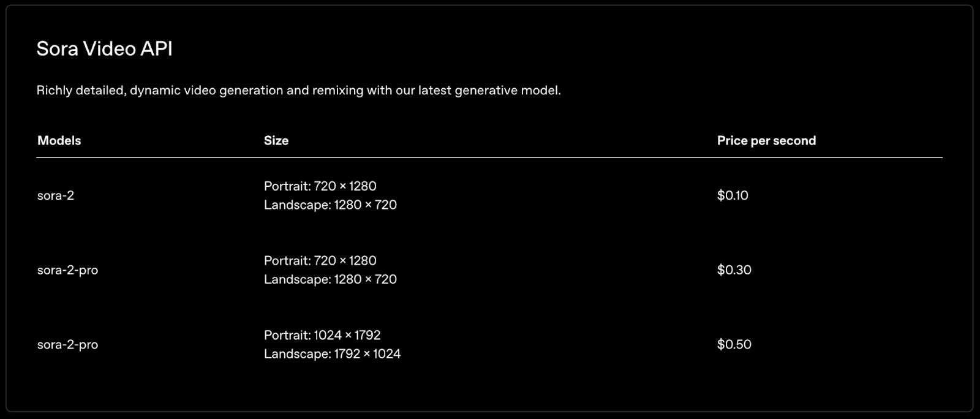This screenshot has height=419, width=980.
Task: Click Portrait 720 × 1280 in $0.30 row
Action: pos(320,261)
